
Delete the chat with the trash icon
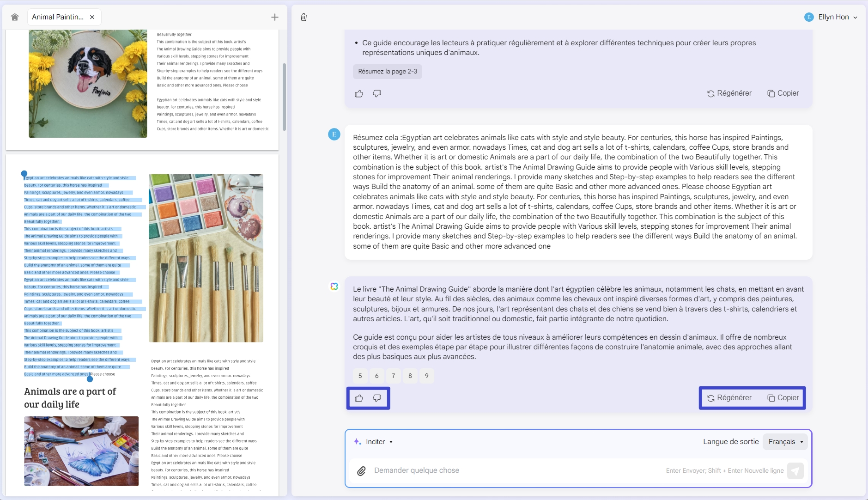click(x=303, y=17)
